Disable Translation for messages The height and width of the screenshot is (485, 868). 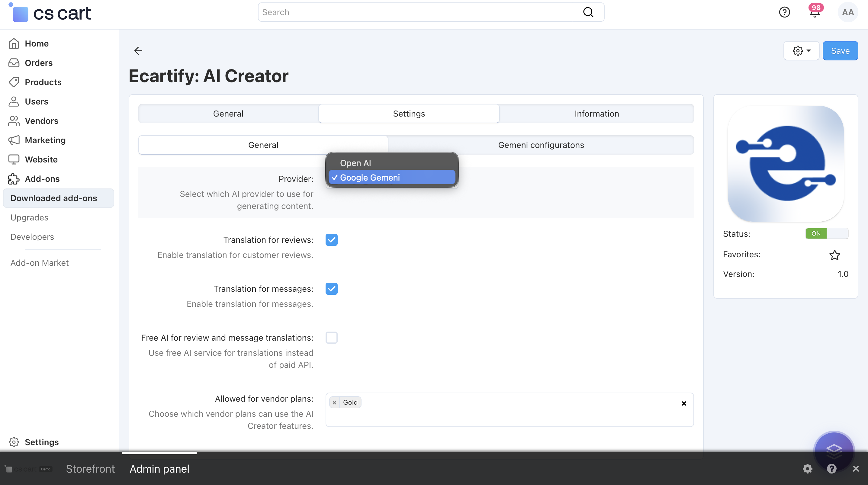pos(331,288)
